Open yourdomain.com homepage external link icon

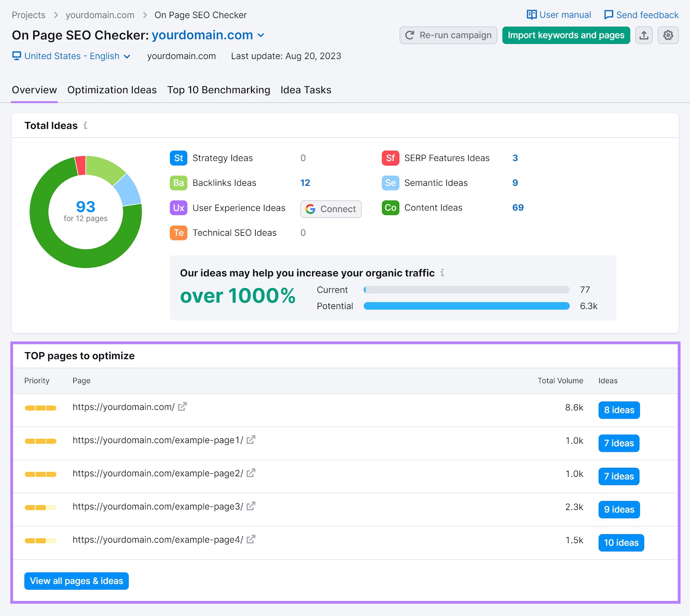182,406
